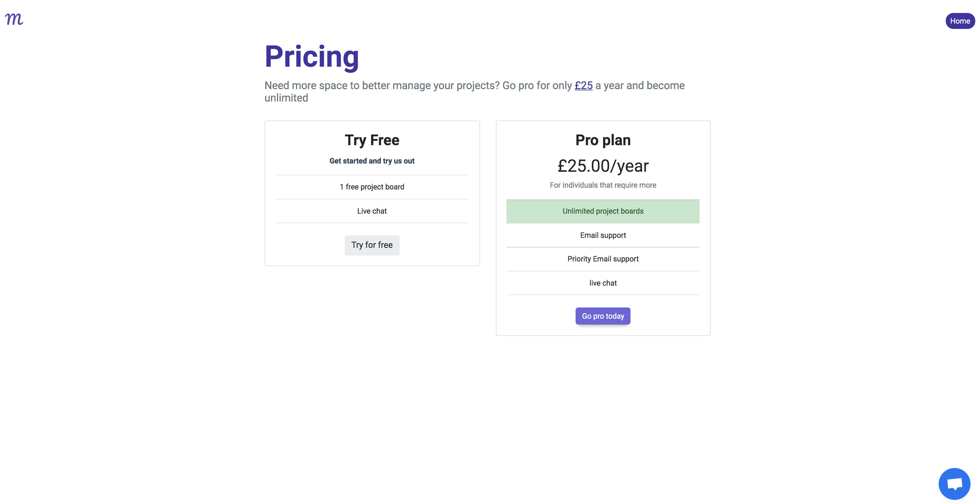Click "Get started and try us out" tagline
Viewport: 980px width, 504px height.
(x=372, y=161)
